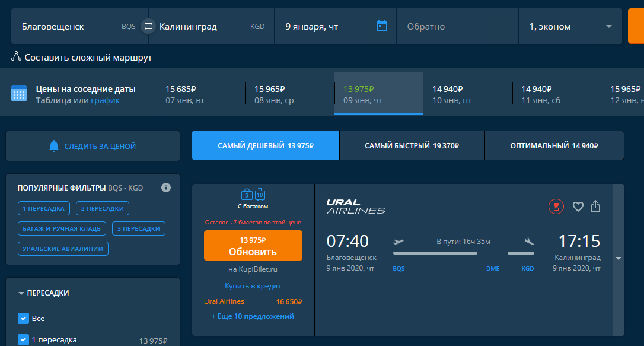644x346 pixels.
Task: Open calendar icon in departure date field
Action: pyautogui.click(x=382, y=26)
